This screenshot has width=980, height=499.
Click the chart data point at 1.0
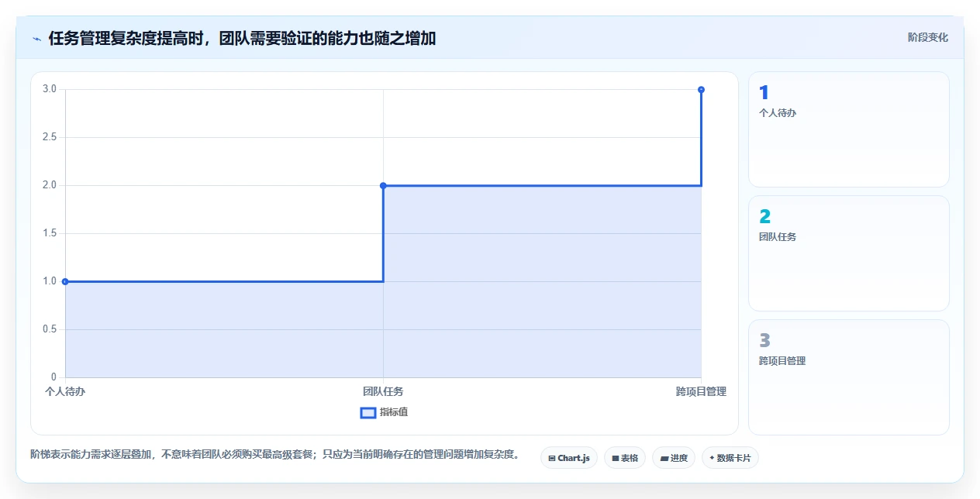(x=65, y=281)
